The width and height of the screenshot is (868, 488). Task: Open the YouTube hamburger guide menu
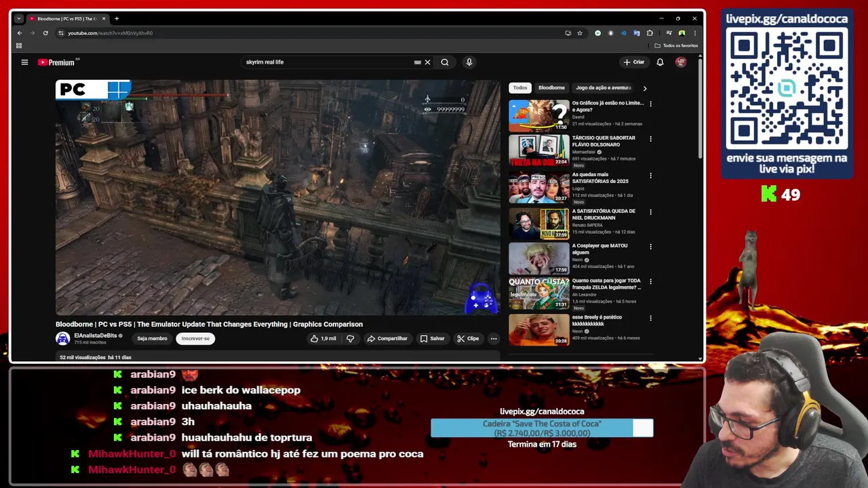pos(24,62)
